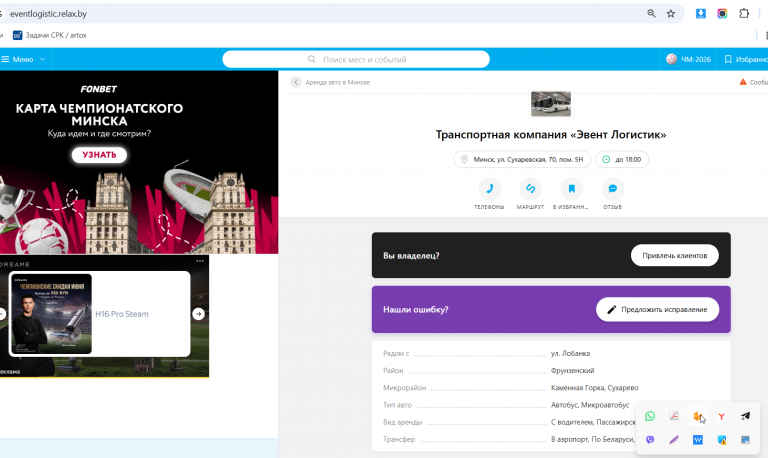
Task: Bookmark this page with the star icon
Action: pos(671,14)
